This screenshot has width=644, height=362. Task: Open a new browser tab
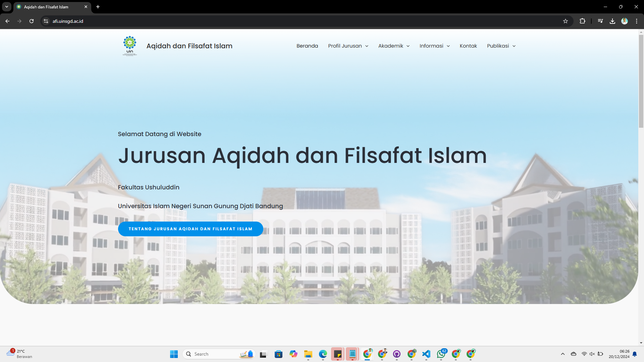pos(98,7)
